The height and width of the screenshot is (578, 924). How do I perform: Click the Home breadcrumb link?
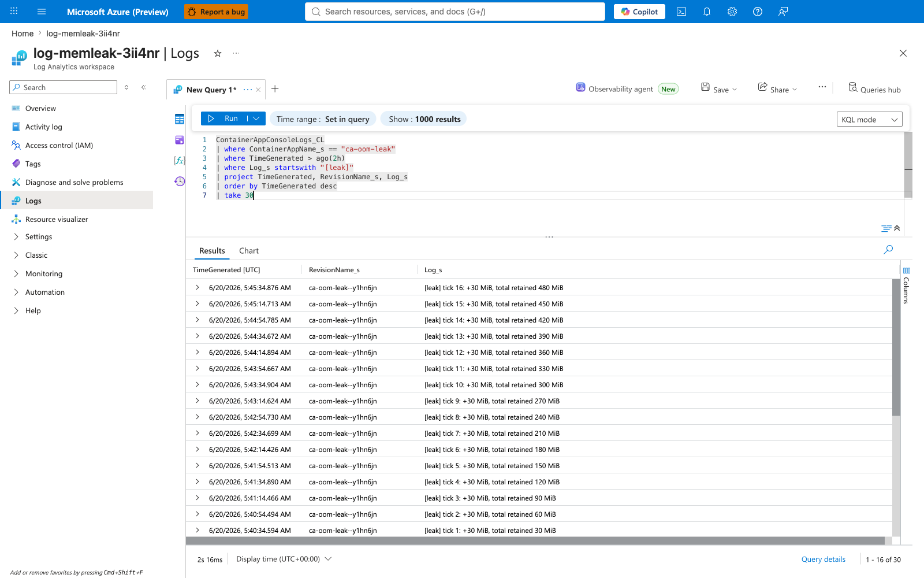23,34
